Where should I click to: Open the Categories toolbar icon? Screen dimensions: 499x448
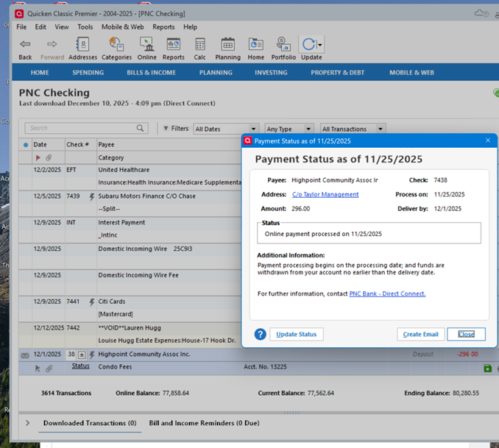[116, 44]
